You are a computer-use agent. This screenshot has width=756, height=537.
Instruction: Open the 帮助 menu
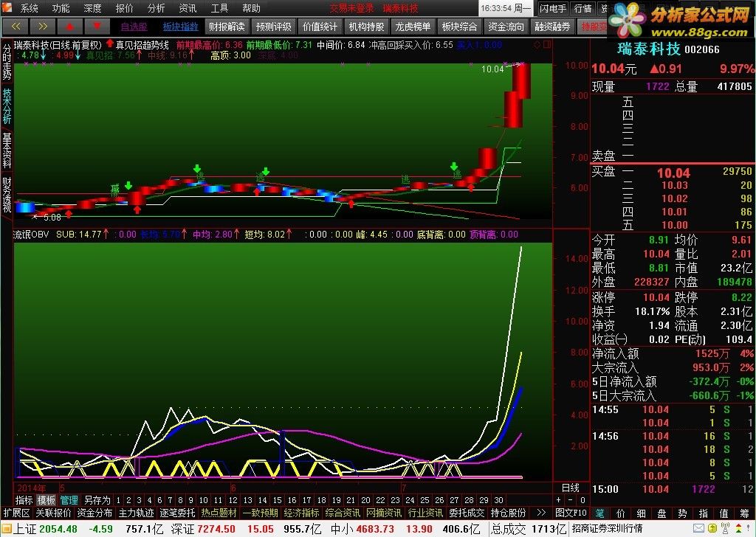(251, 8)
